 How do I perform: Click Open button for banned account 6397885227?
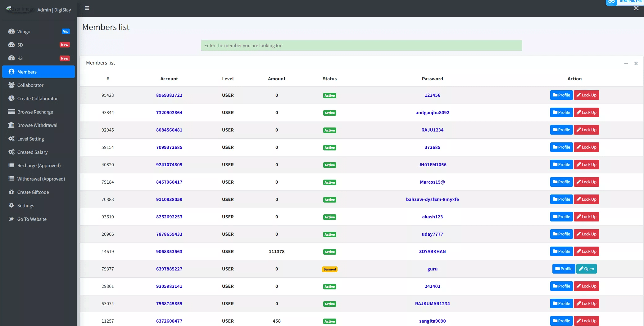click(x=586, y=269)
